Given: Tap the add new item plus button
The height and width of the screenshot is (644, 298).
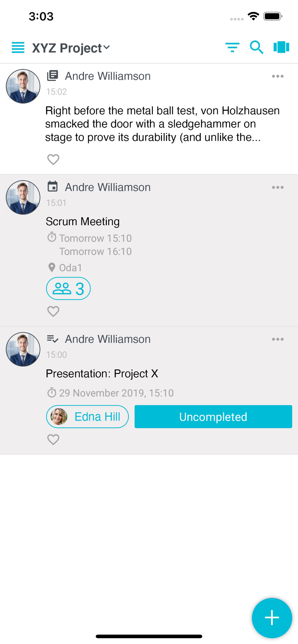Looking at the screenshot, I should pos(272,618).
